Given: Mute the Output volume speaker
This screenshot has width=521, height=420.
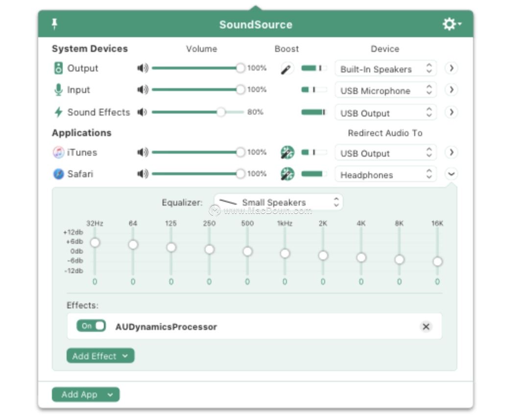Looking at the screenshot, I should (x=143, y=68).
